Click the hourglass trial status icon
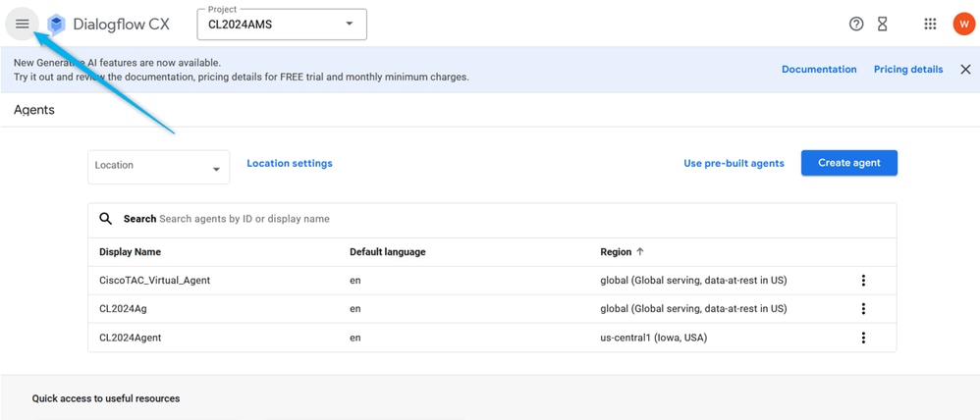The height and width of the screenshot is (420, 980). click(883, 24)
